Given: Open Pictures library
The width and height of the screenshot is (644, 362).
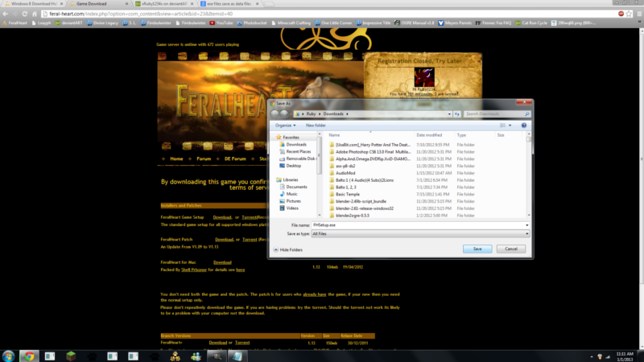Looking at the screenshot, I should pos(293,201).
